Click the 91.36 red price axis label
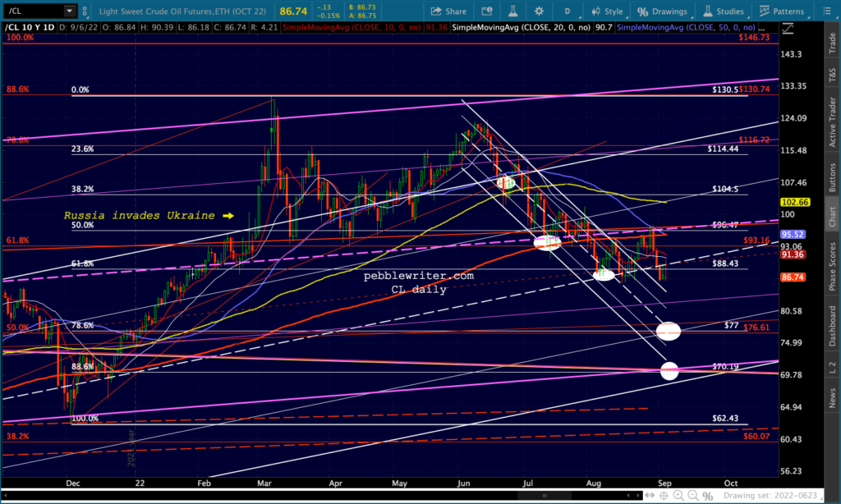The width and height of the screenshot is (841, 504). 793,254
